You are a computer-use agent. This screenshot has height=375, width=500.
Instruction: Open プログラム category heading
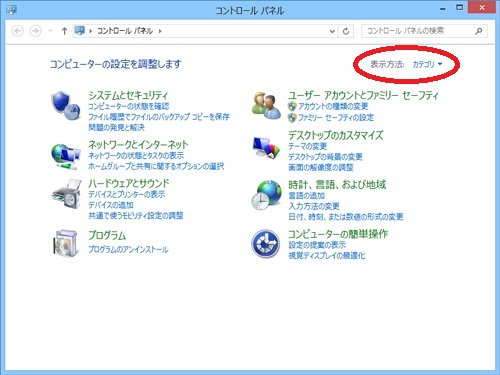(107, 235)
